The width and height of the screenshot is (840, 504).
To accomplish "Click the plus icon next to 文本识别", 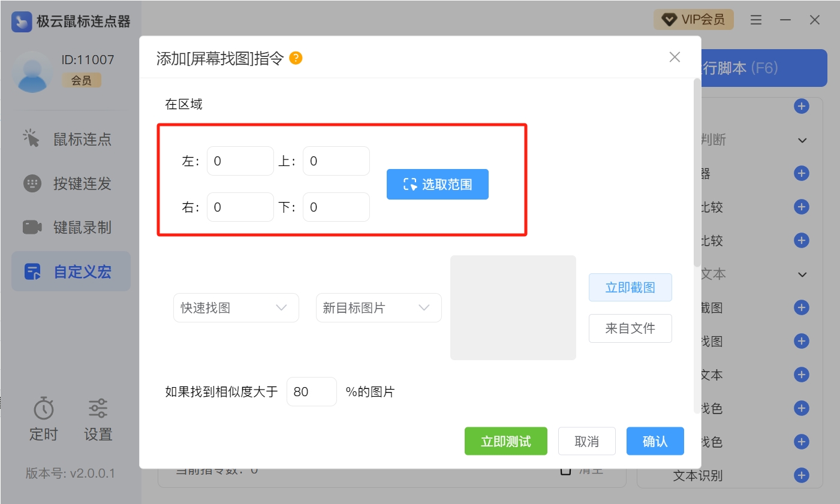I will [x=801, y=475].
